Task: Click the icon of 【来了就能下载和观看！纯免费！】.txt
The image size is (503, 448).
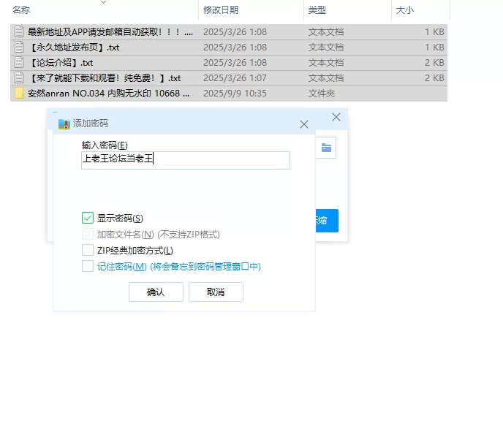Action: tap(19, 78)
